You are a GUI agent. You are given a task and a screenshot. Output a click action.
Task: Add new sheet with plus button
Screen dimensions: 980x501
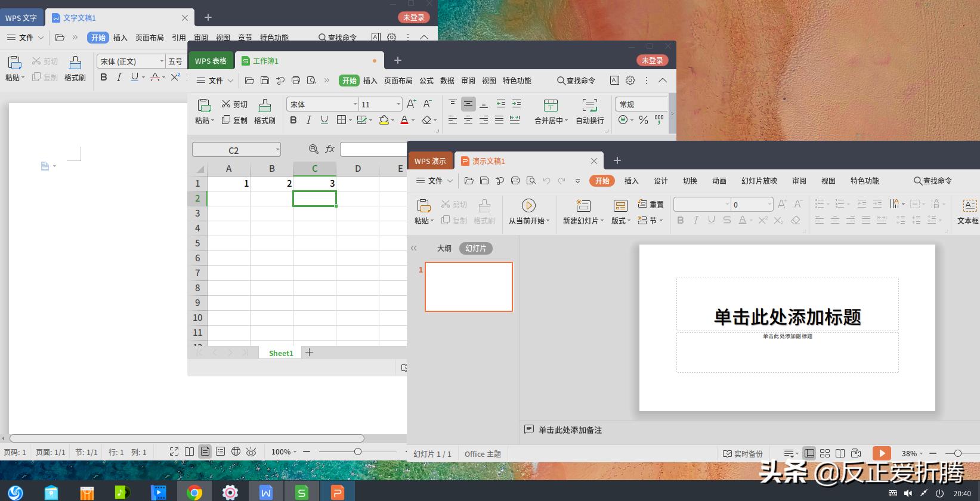(x=309, y=352)
